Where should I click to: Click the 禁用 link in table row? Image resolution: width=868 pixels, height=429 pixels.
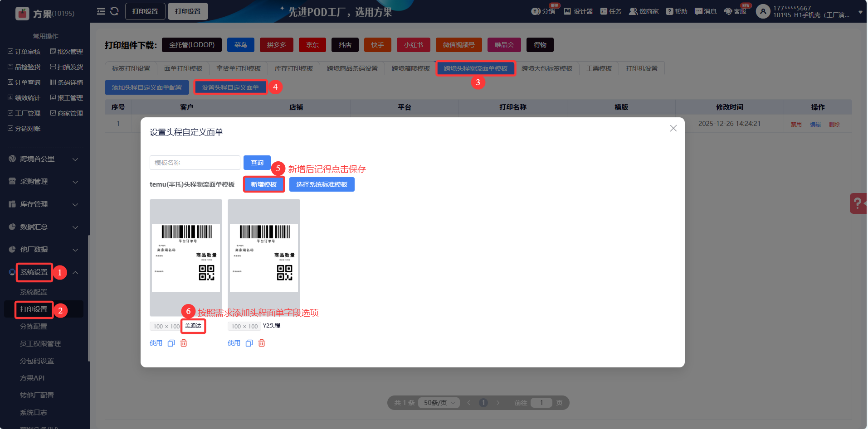click(x=796, y=124)
